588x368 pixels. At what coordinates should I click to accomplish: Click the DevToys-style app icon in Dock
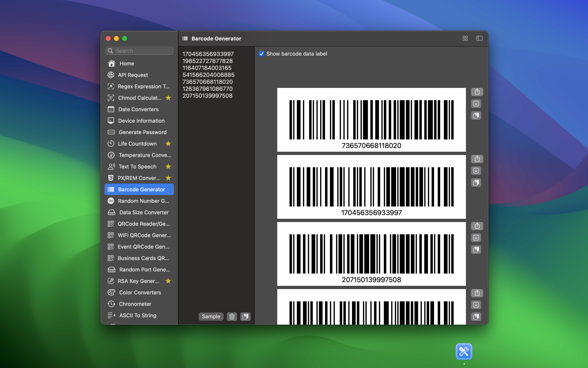(x=464, y=352)
